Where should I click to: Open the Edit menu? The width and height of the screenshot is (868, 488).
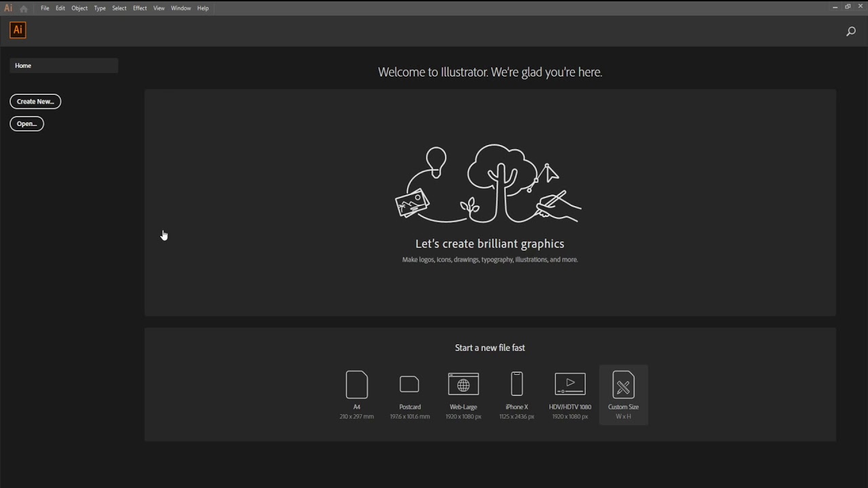pyautogui.click(x=60, y=8)
